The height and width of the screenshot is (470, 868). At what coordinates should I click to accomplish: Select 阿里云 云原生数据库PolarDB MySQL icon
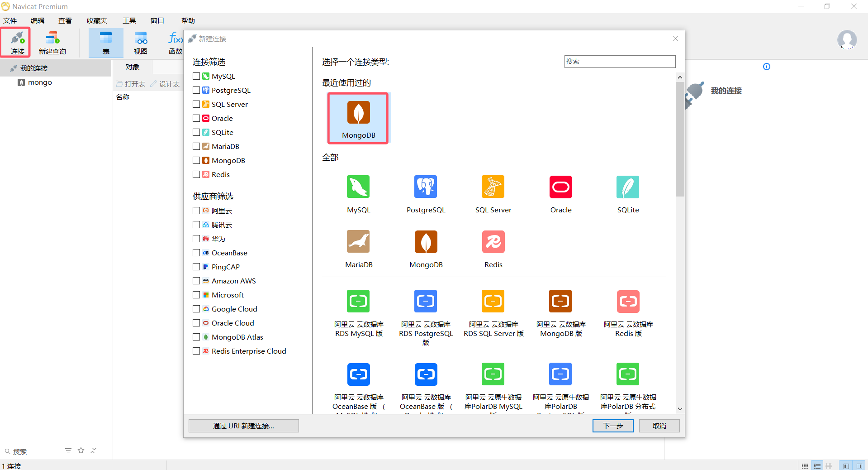tap(493, 374)
